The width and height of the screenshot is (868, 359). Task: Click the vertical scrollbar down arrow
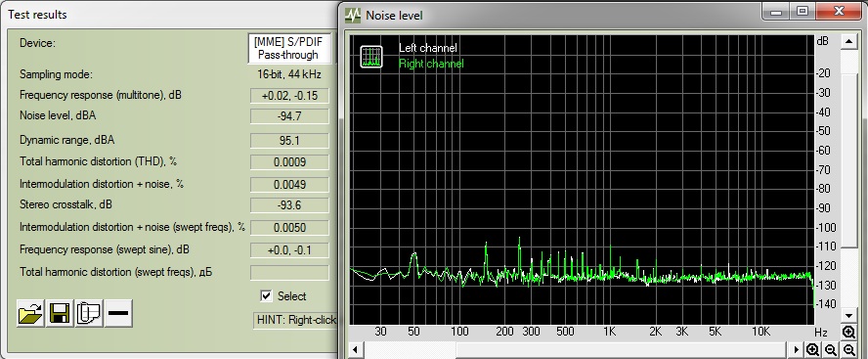pyautogui.click(x=848, y=315)
